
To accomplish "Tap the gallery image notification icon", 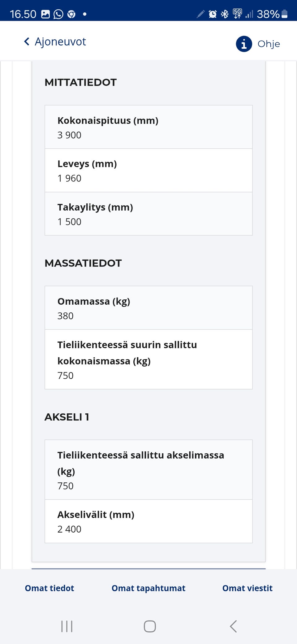I will click(45, 14).
